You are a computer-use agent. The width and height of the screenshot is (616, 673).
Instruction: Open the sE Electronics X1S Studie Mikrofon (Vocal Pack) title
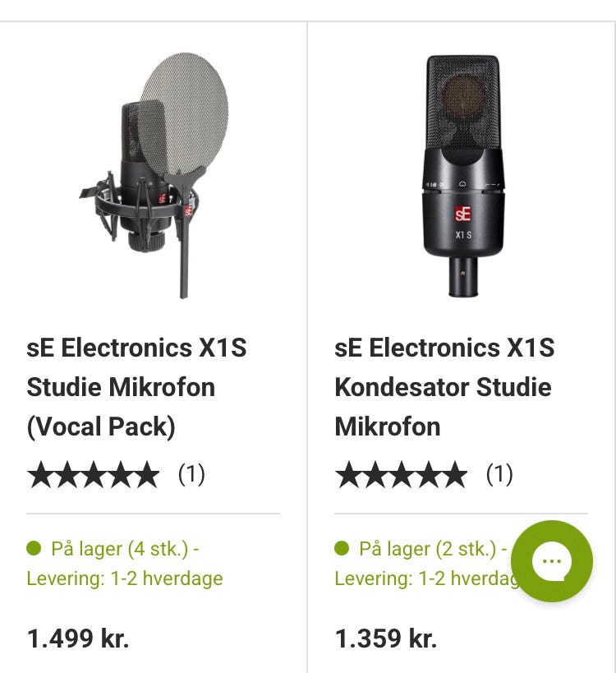pyautogui.click(x=136, y=387)
